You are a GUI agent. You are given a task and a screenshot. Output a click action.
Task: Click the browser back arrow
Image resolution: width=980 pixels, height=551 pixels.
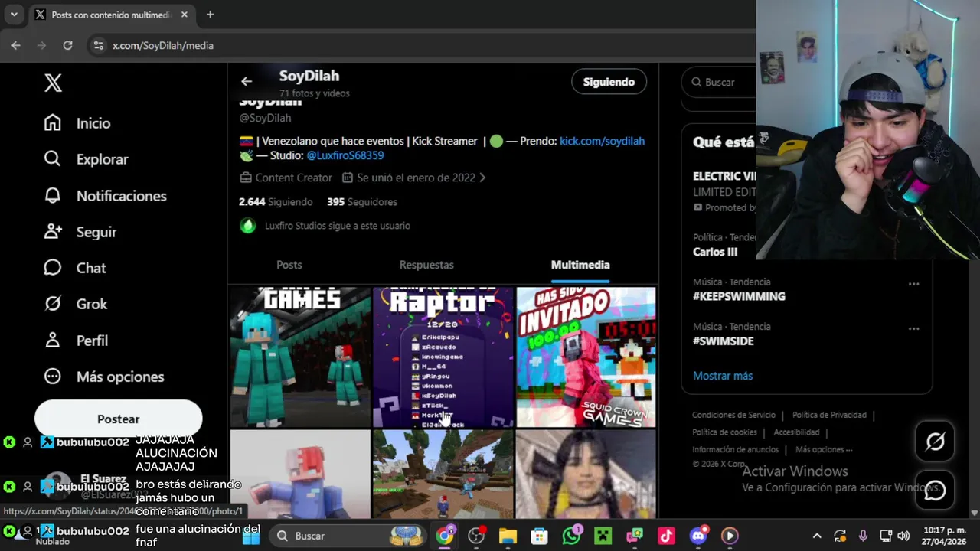[x=16, y=46]
